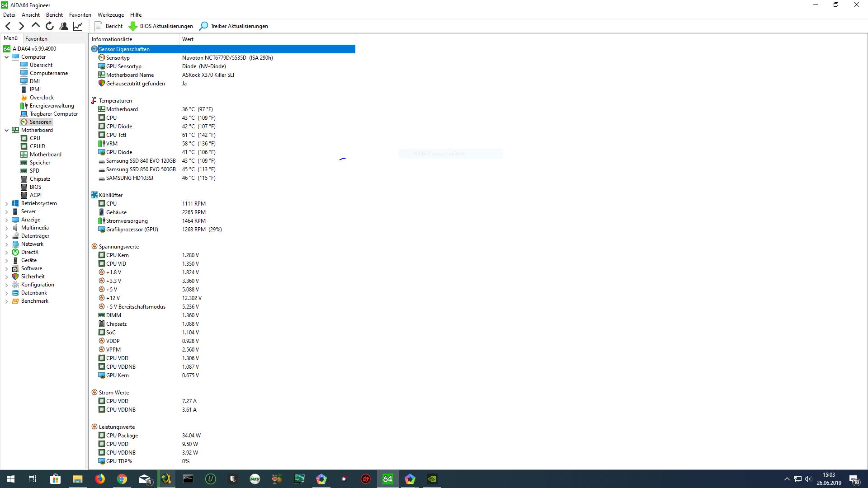Screen dimensions: 868x488
Task: Collapse the Motherboard tree node
Action: point(6,130)
